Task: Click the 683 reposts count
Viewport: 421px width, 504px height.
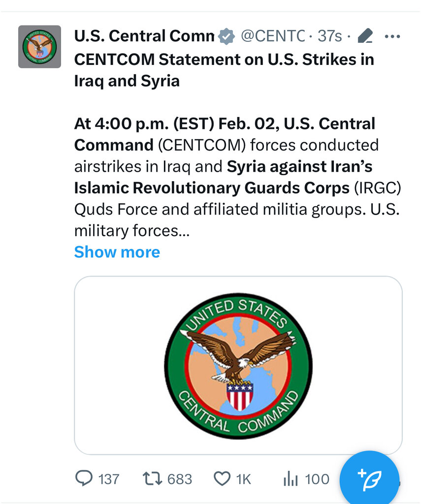Action: pos(179,479)
